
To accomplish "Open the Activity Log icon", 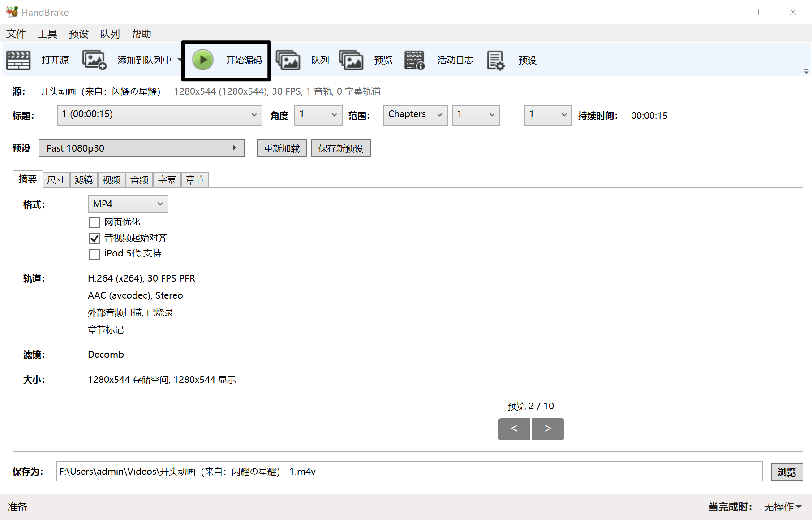I will 414,60.
